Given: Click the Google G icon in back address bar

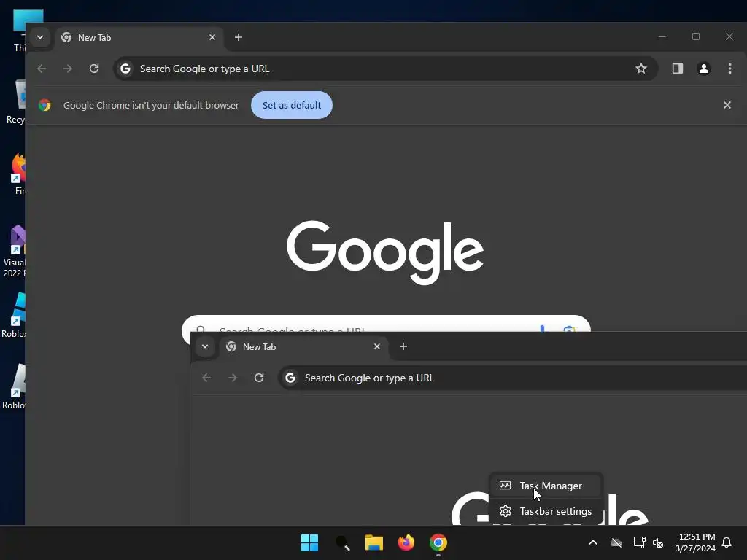Looking at the screenshot, I should 125,69.
